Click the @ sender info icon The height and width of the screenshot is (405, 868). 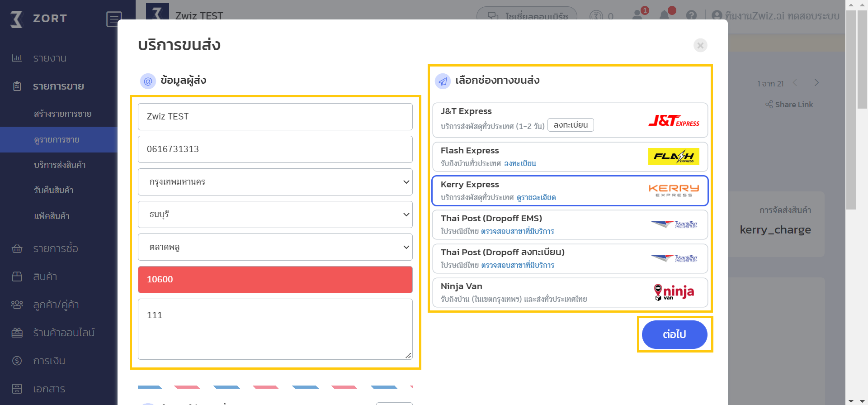[x=148, y=81]
